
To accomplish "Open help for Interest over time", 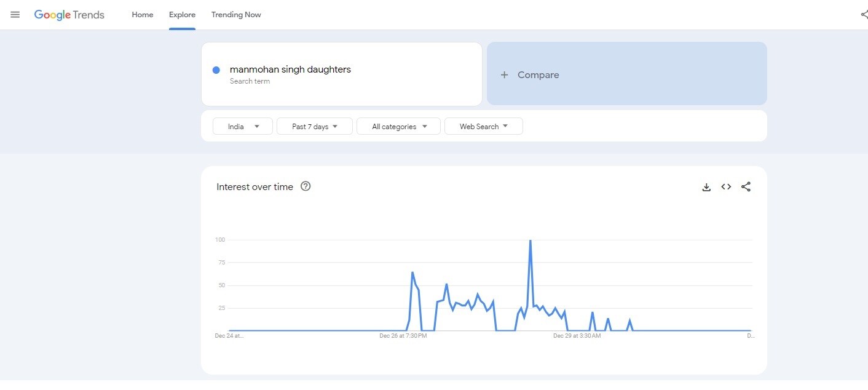I will [306, 186].
